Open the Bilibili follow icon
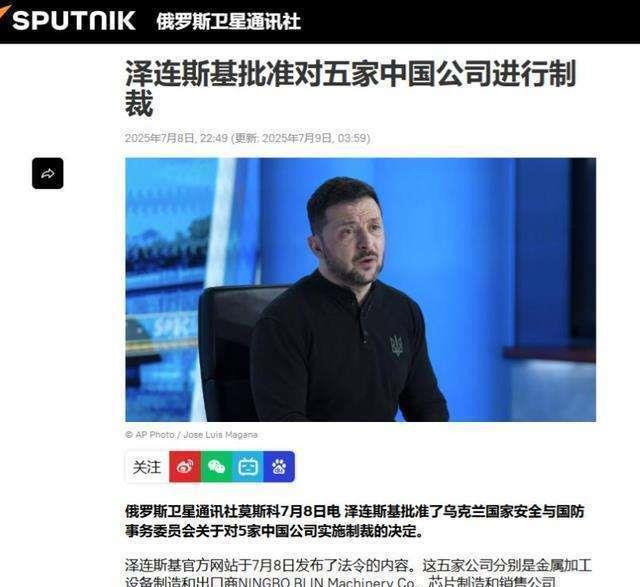This screenshot has height=587, width=640. (248, 467)
